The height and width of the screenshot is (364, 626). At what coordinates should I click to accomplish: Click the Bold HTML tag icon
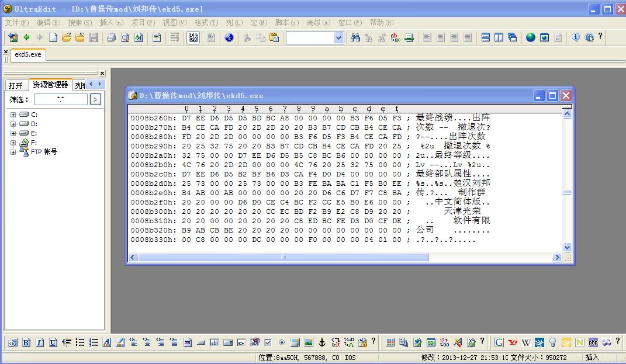26,342
